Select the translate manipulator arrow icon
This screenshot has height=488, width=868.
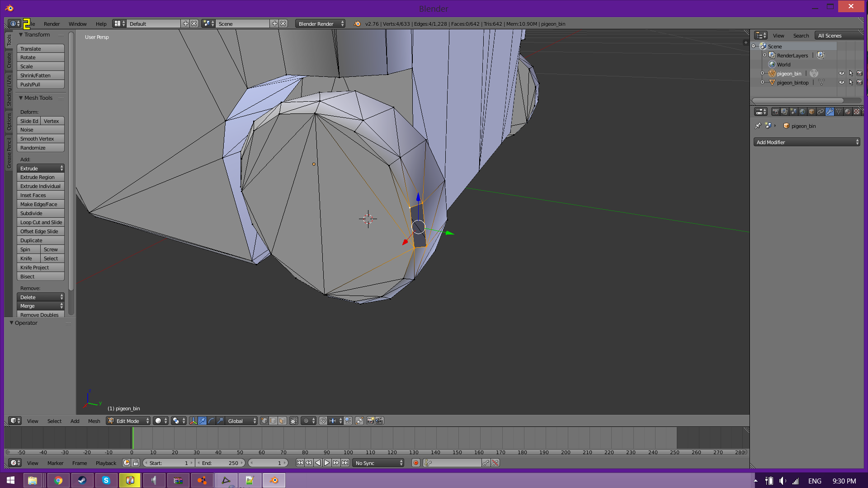pyautogui.click(x=202, y=421)
